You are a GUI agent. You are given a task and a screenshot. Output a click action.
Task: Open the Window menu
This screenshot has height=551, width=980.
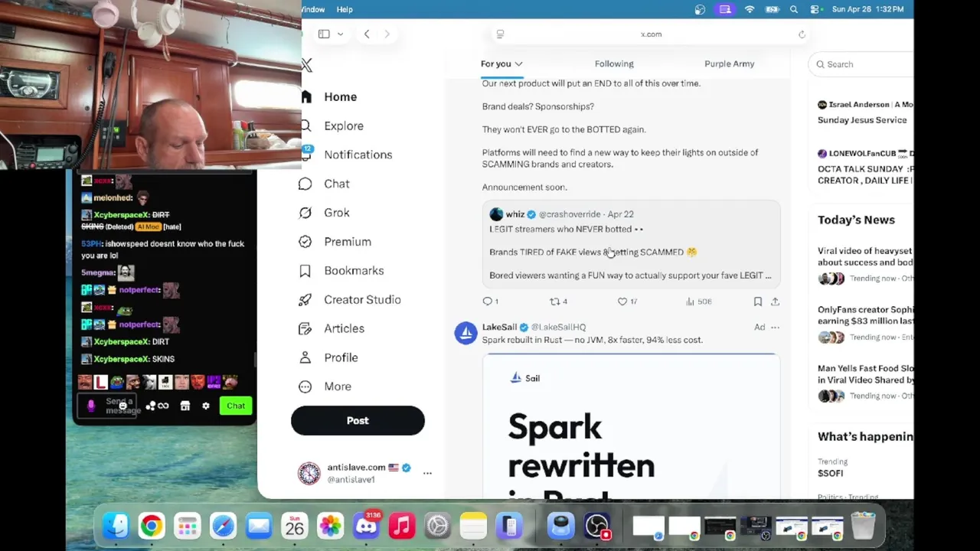[313, 9]
